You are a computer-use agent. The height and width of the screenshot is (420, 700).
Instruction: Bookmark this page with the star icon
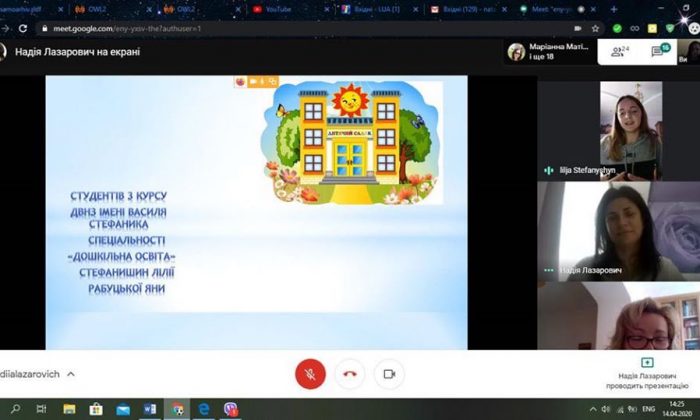point(595,28)
